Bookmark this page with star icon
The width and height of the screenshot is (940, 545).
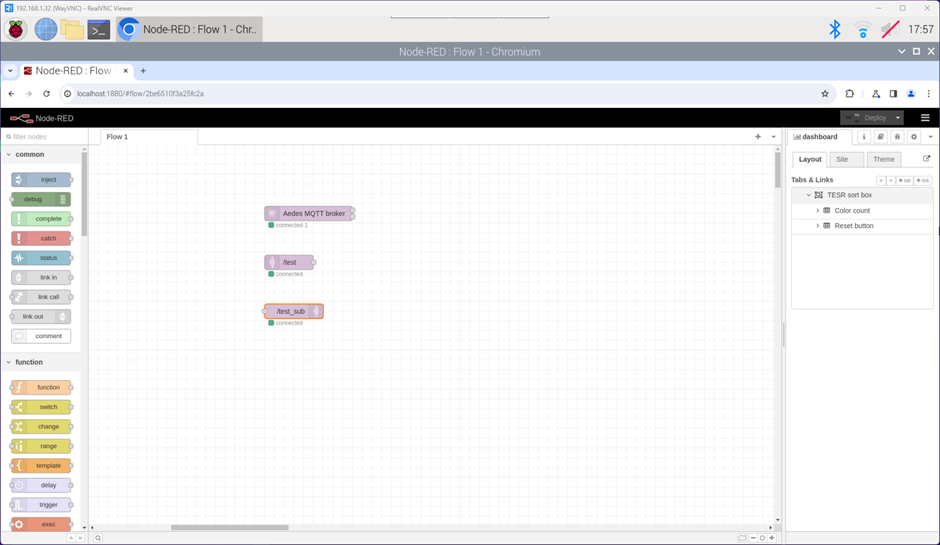(x=825, y=94)
